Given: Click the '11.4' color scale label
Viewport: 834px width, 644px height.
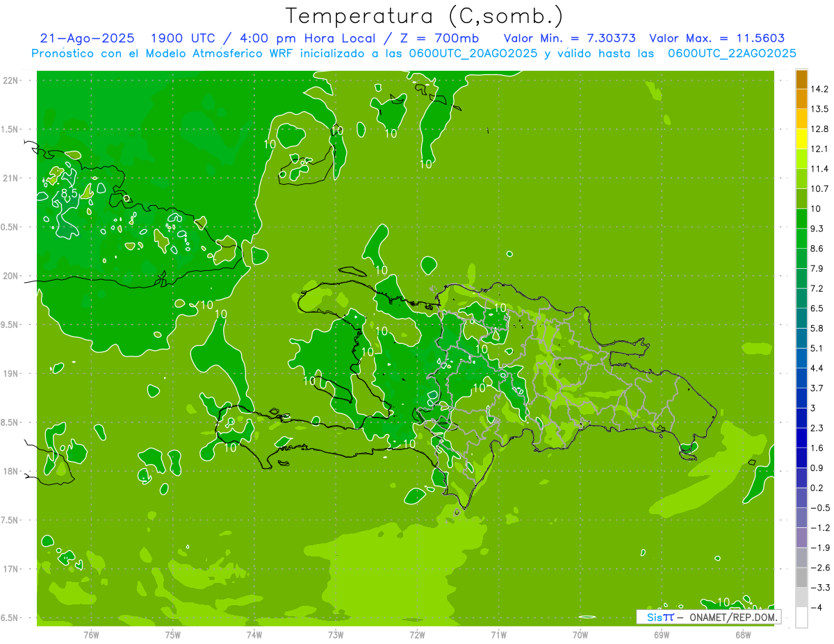Looking at the screenshot, I should point(820,169).
